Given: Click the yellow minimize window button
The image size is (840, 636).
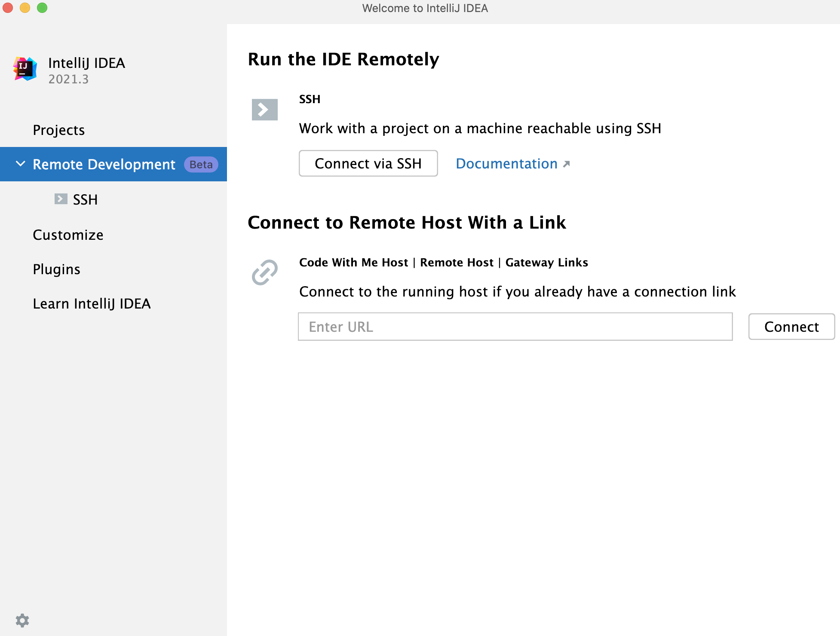Looking at the screenshot, I should 25,8.
